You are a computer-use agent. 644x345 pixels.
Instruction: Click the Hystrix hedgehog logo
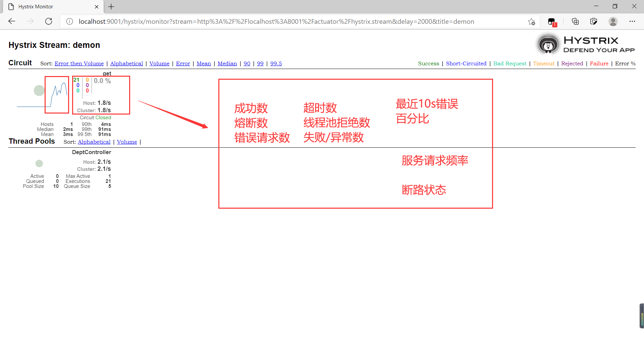[548, 45]
